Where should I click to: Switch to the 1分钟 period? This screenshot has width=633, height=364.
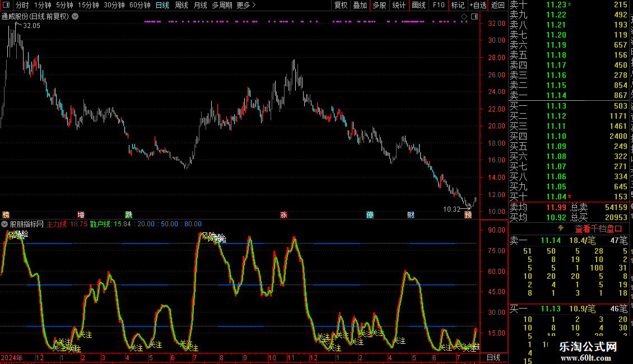43,5
